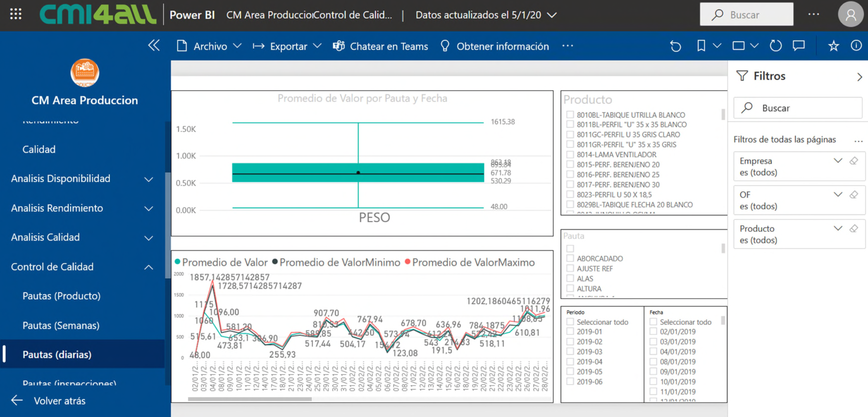Click Chatear en Teams button

click(380, 46)
